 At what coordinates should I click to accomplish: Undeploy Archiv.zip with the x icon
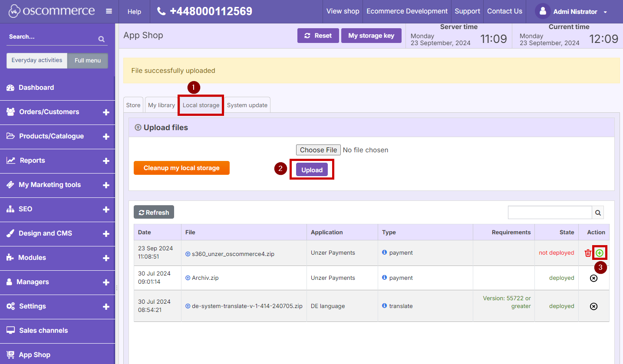pyautogui.click(x=594, y=278)
